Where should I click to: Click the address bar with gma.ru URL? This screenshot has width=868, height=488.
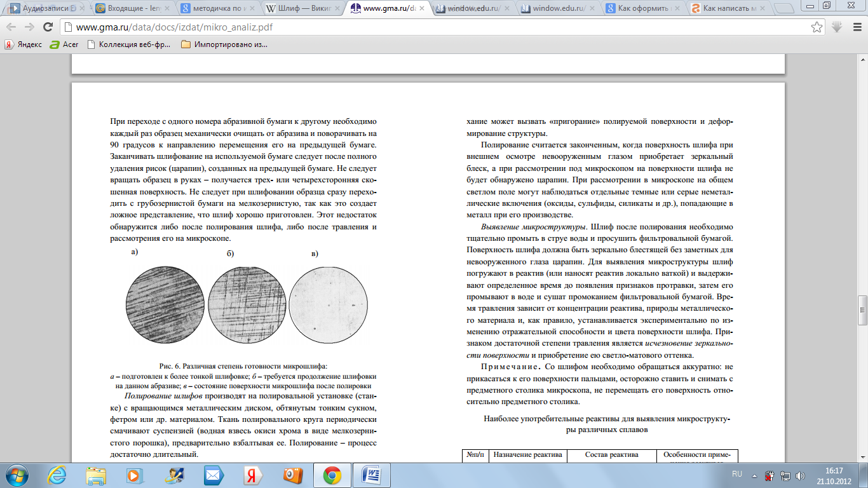tap(435, 27)
